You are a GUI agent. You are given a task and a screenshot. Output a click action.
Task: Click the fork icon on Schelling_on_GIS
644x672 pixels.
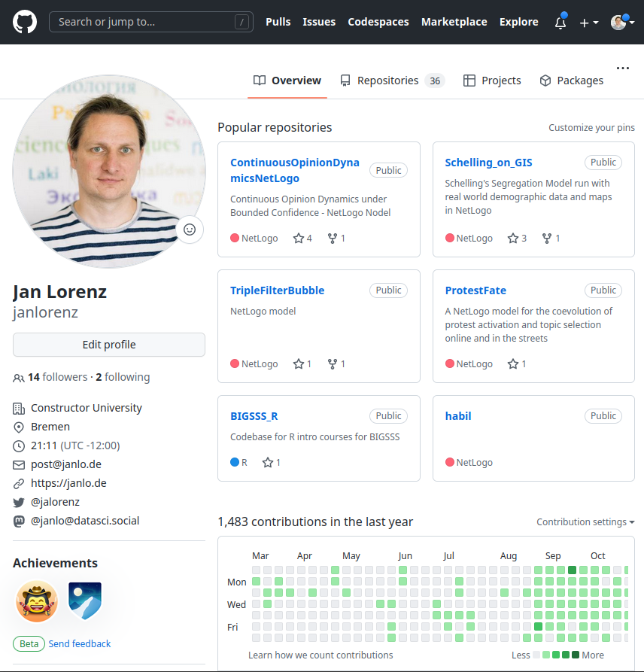pyautogui.click(x=545, y=238)
